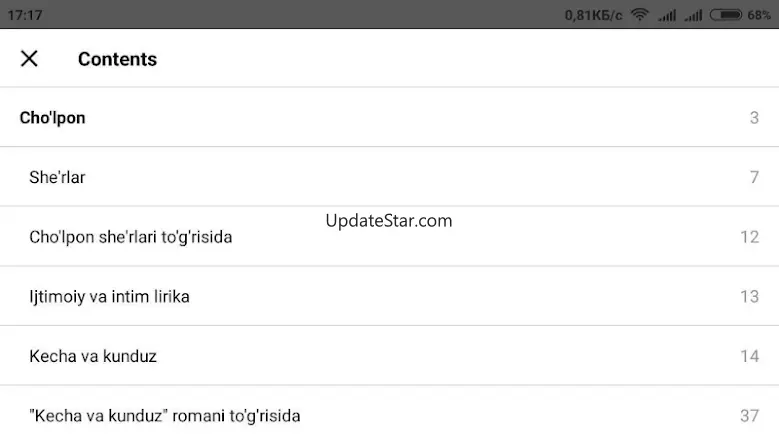This screenshot has width=779, height=438.
Task: Tap the first cellular signal icon
Action: coord(667,15)
